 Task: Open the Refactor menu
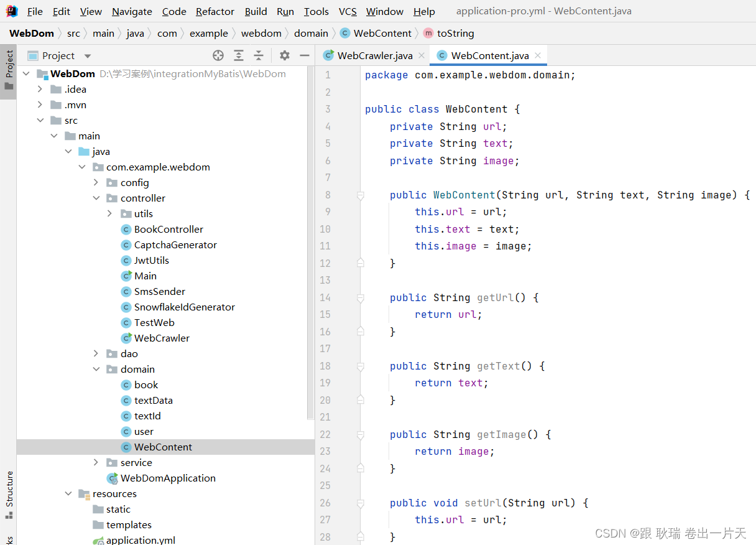pyautogui.click(x=214, y=11)
